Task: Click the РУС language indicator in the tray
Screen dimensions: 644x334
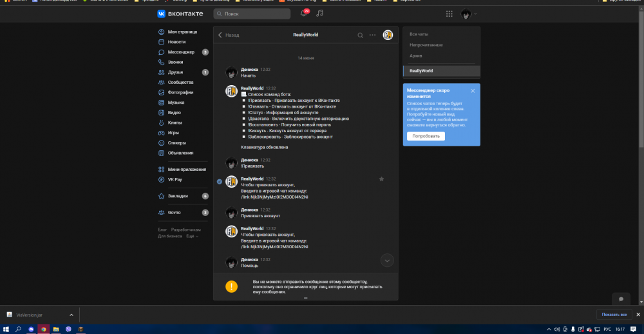Action: [607, 329]
